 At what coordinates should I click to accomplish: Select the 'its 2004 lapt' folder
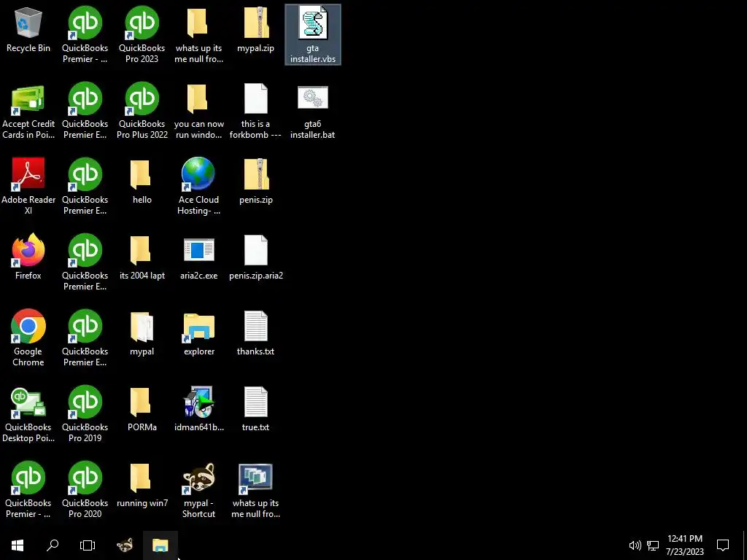click(142, 257)
